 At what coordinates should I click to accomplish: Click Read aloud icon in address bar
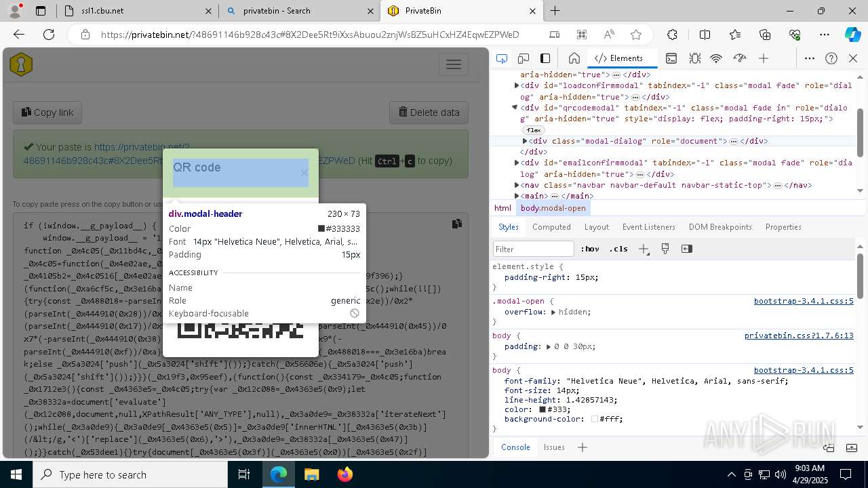click(608, 35)
